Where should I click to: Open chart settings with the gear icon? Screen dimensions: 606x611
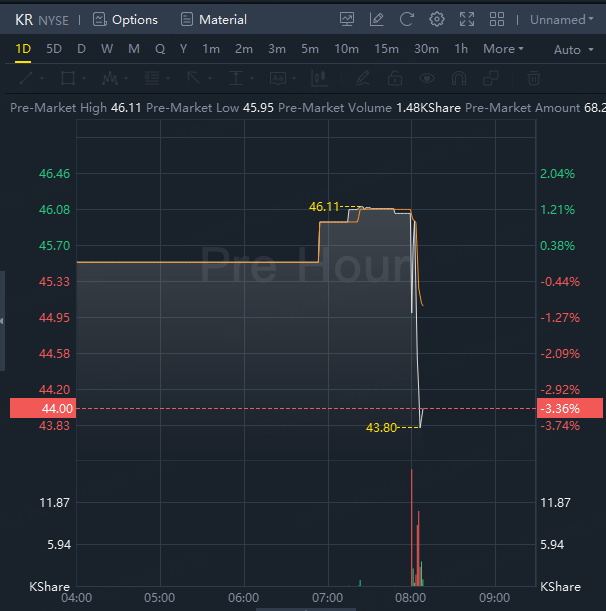pyautogui.click(x=436, y=19)
